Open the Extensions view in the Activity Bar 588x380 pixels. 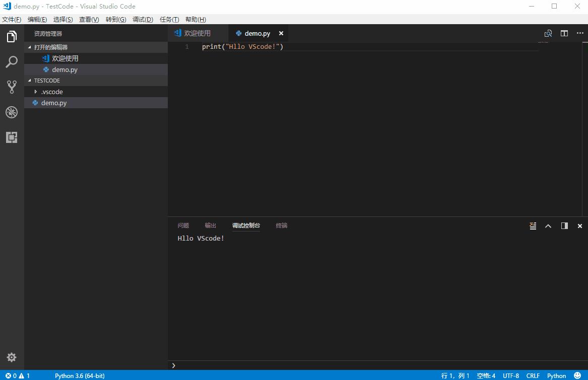pos(11,137)
